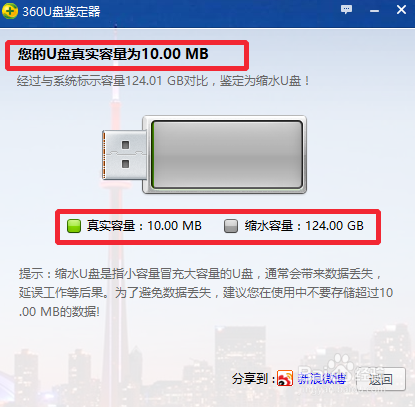
Task: Click the 124.01 GB value in subtitle
Action: coord(154,81)
